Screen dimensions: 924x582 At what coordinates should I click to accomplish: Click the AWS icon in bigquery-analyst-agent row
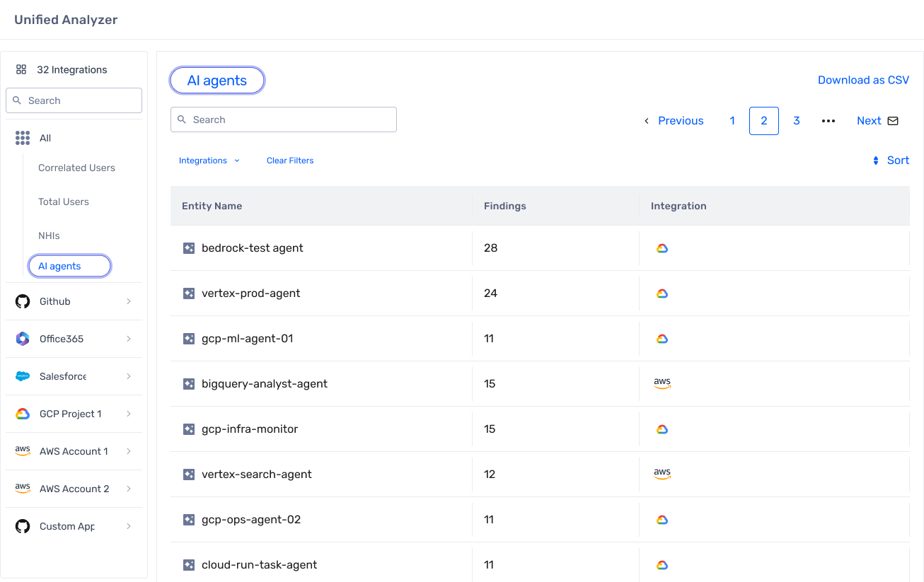(662, 383)
